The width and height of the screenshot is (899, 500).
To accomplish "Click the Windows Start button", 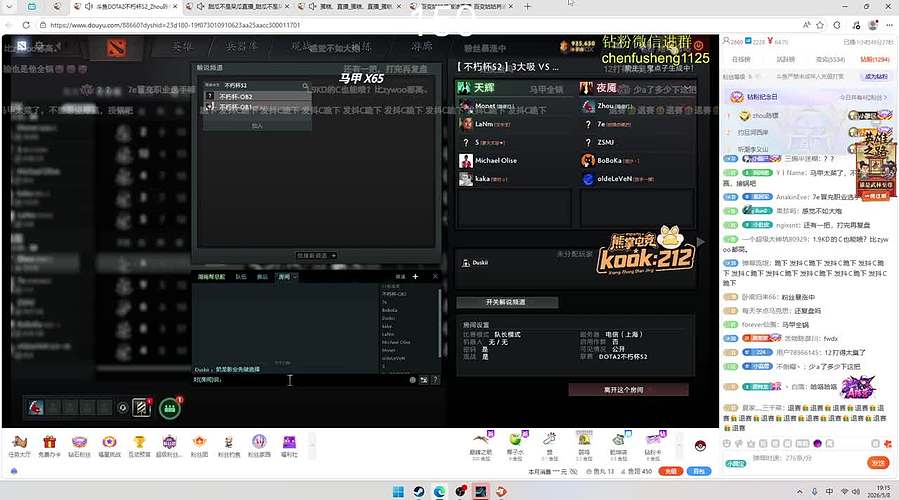I will tap(398, 491).
